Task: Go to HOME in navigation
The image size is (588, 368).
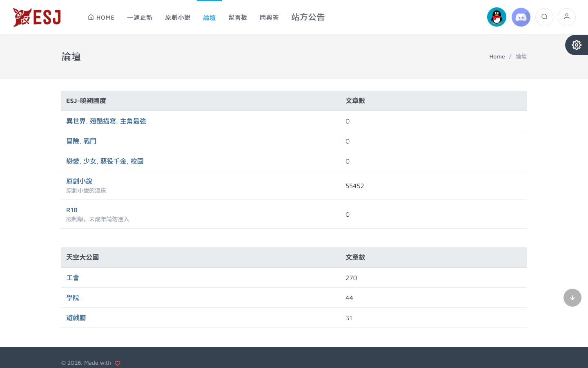Action: pyautogui.click(x=101, y=18)
